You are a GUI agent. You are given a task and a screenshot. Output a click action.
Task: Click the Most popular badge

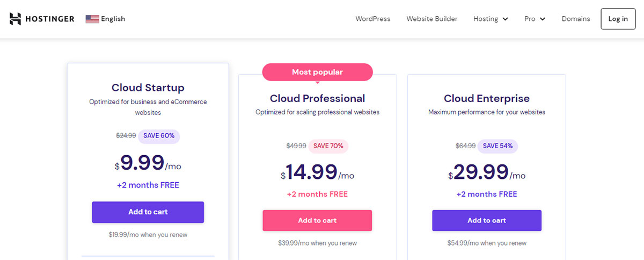coord(317,72)
